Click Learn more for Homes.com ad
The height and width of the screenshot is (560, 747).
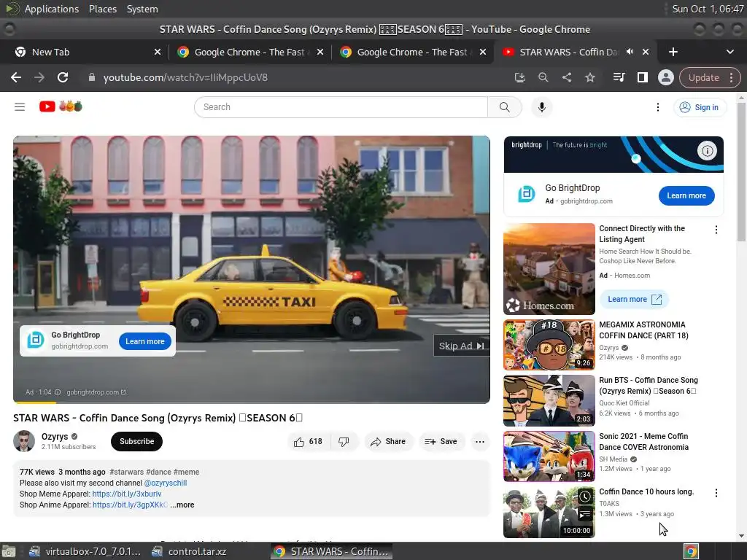click(x=634, y=299)
